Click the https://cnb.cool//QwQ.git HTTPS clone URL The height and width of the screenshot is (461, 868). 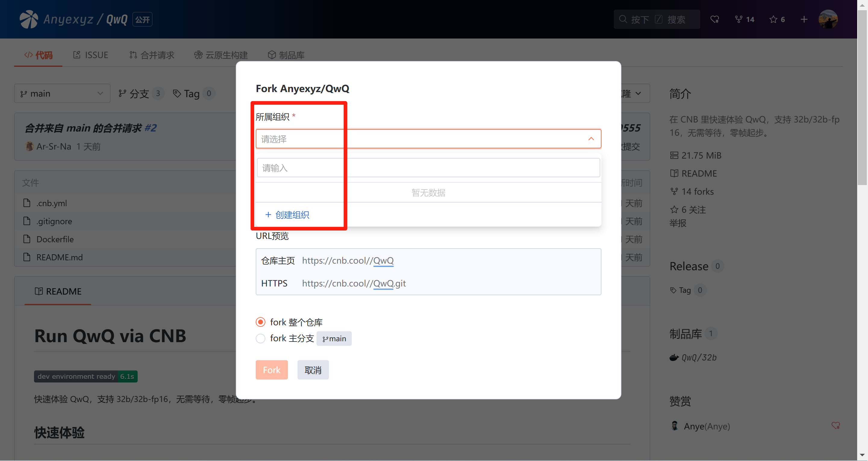tap(354, 283)
